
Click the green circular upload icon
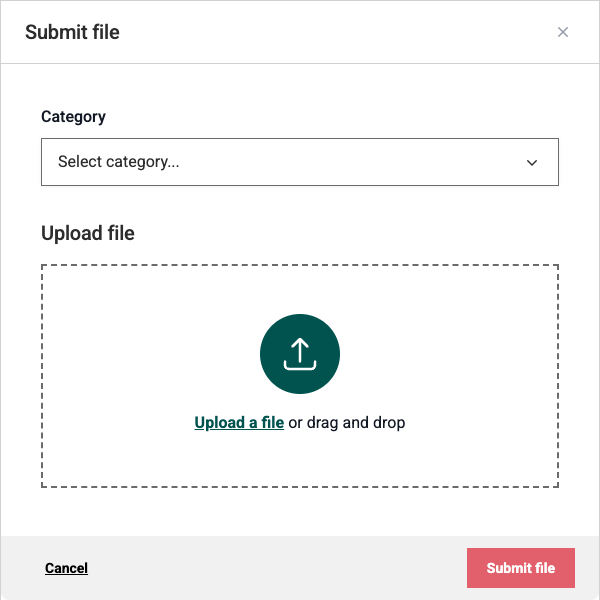tap(300, 354)
